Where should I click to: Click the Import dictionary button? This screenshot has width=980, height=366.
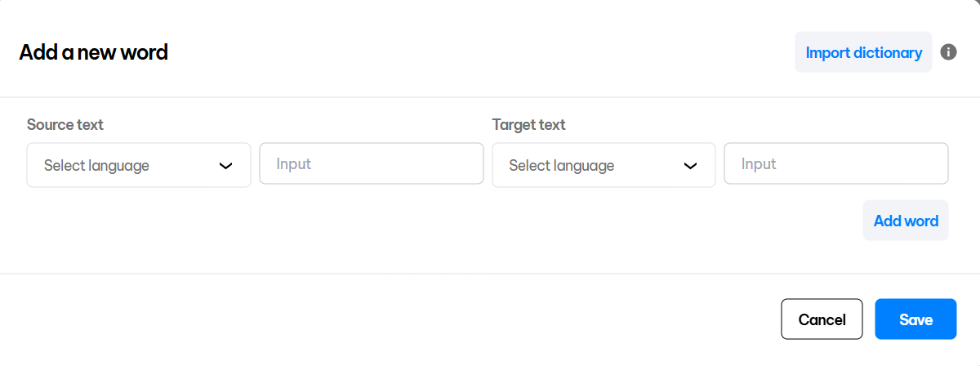click(x=863, y=52)
